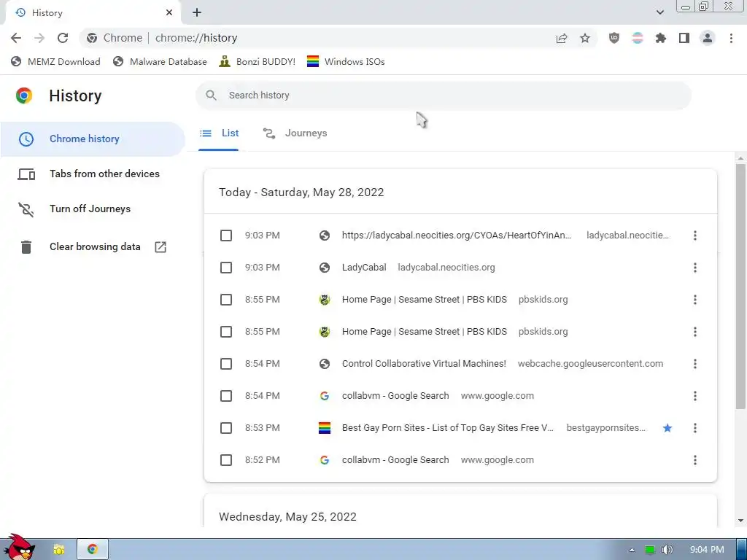Close the History tab
Viewport: 747px width, 560px height.
click(x=169, y=13)
